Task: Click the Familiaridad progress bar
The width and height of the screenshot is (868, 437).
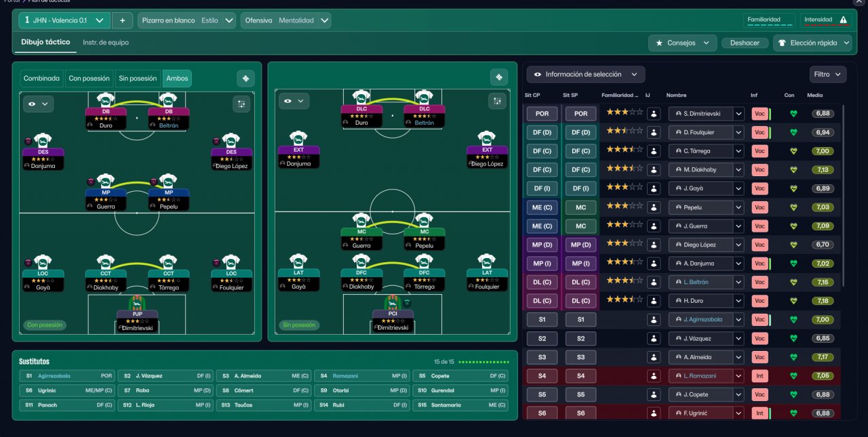Action: tap(769, 26)
